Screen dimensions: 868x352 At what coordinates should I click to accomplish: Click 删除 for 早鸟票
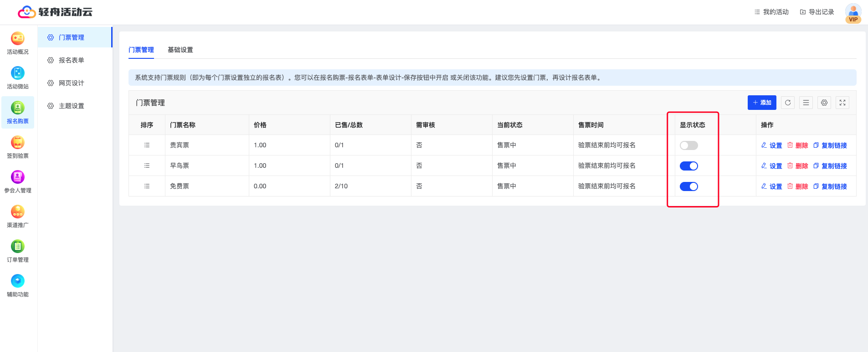(x=797, y=166)
